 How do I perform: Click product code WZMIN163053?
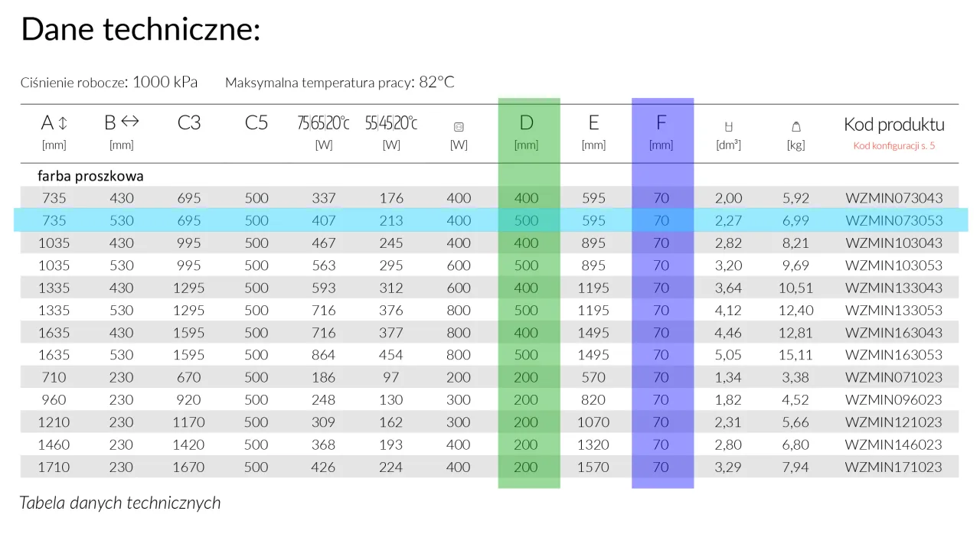(893, 355)
